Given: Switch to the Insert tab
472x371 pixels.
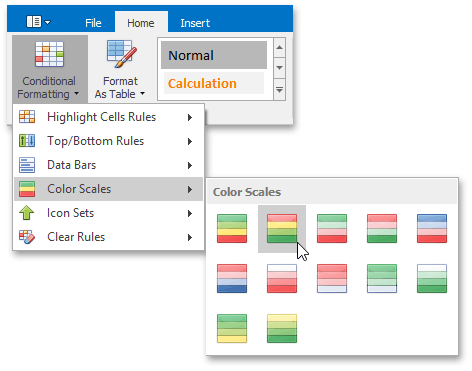Looking at the screenshot, I should click(x=195, y=23).
